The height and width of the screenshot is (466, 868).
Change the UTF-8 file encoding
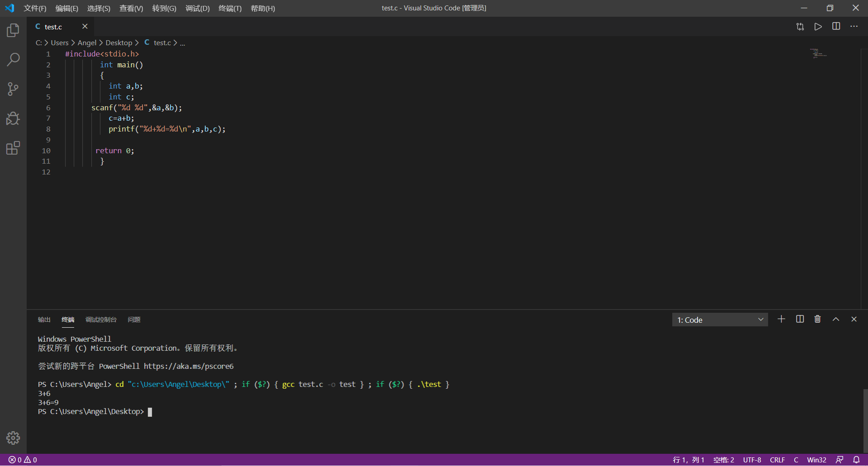(x=752, y=460)
